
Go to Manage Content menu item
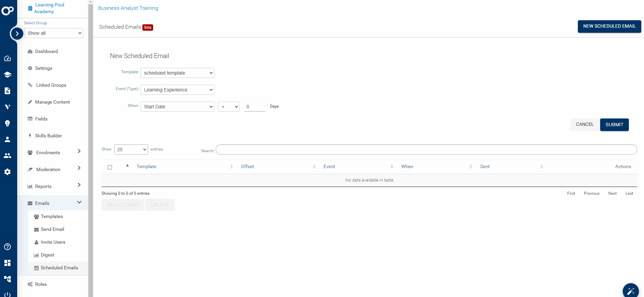[x=52, y=102]
